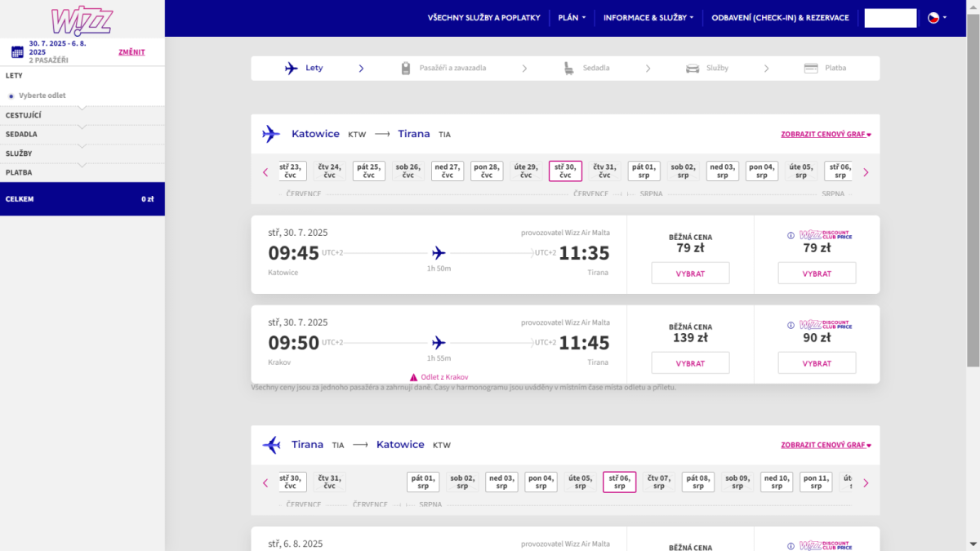Open VŠECHNY SLUŽBY A POPLATKY menu item
The width and height of the screenshot is (980, 551).
coord(483,18)
